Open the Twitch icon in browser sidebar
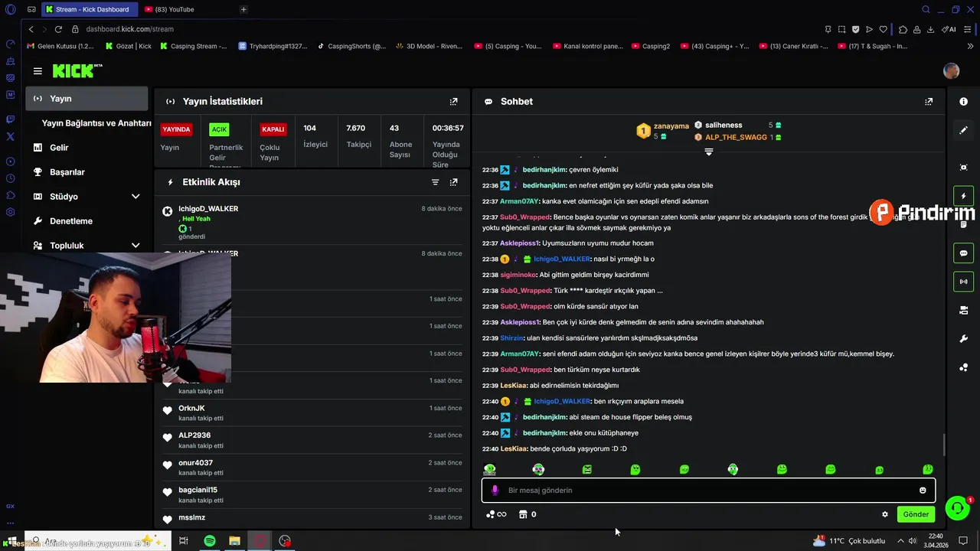Viewport: 980px width, 551px height. pyautogui.click(x=10, y=119)
